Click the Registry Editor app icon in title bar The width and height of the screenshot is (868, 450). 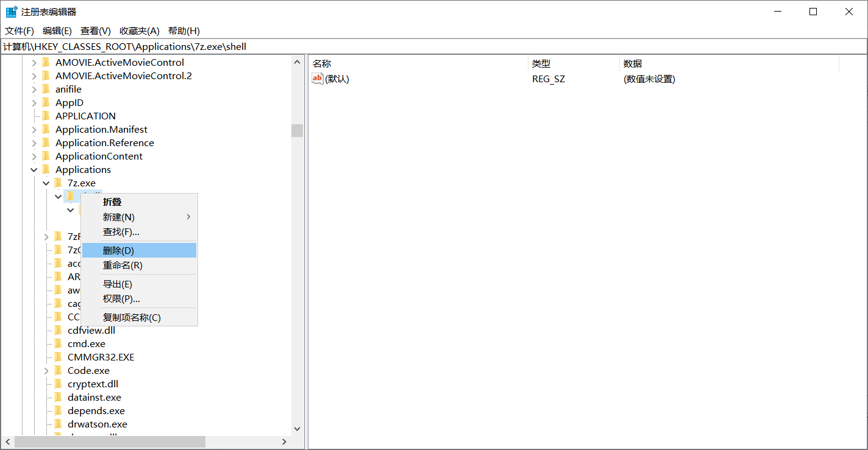pyautogui.click(x=11, y=12)
